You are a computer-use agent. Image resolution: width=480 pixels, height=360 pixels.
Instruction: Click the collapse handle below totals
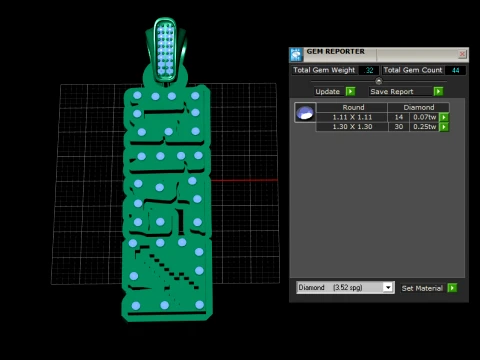tap(379, 81)
